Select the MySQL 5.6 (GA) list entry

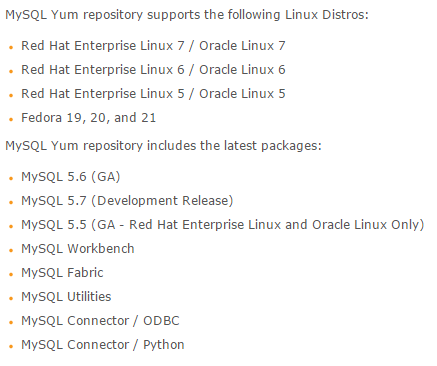pyautogui.click(x=71, y=177)
